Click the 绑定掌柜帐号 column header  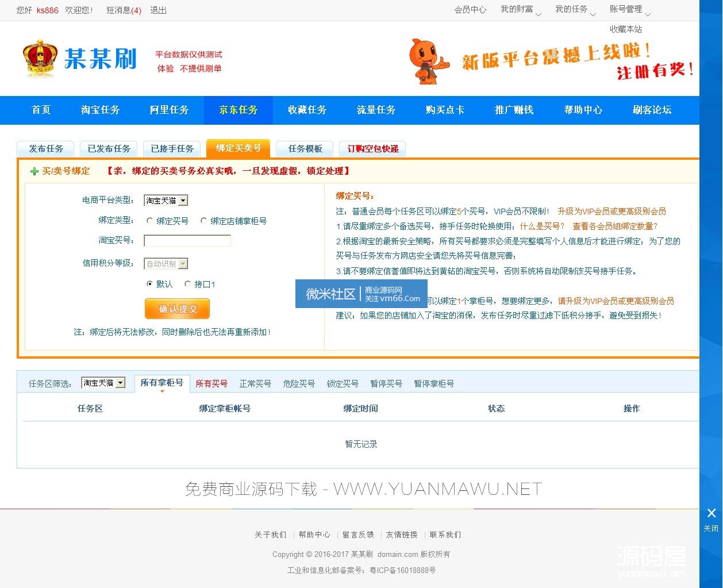click(225, 409)
